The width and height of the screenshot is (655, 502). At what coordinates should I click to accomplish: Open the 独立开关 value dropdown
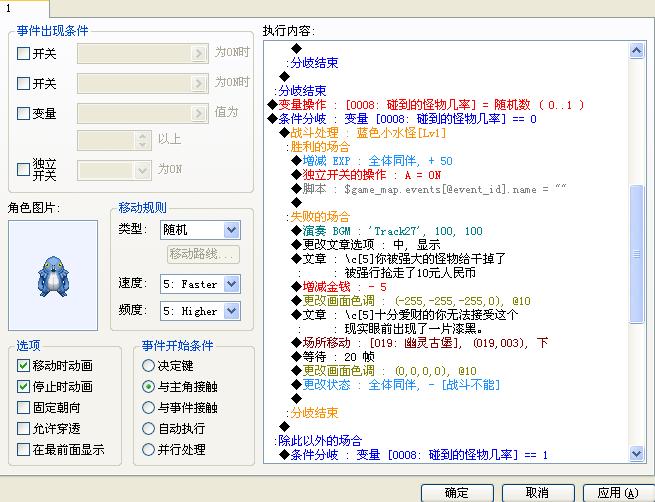pyautogui.click(x=142, y=170)
